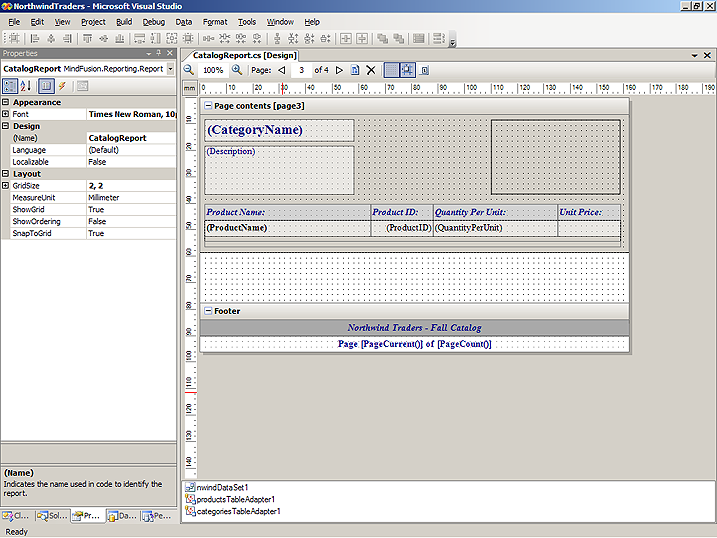Go to the next report page
Viewport: 717px width, 538px height.
pyautogui.click(x=339, y=70)
